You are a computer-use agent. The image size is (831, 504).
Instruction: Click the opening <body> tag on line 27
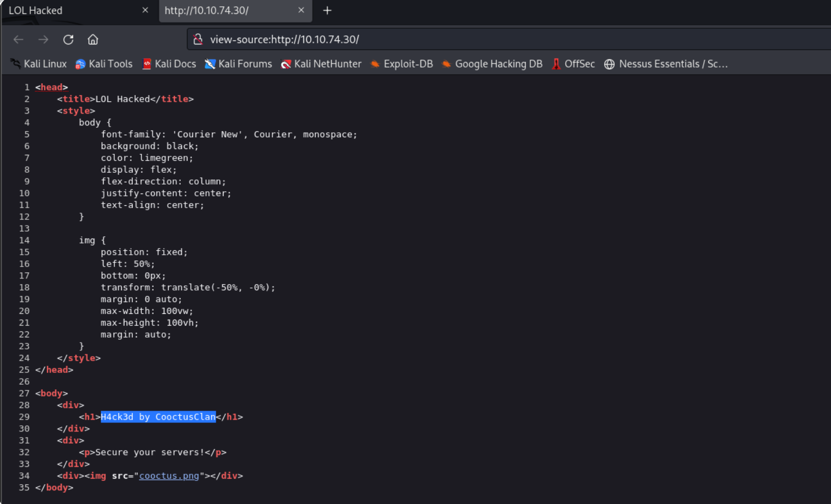tap(51, 394)
